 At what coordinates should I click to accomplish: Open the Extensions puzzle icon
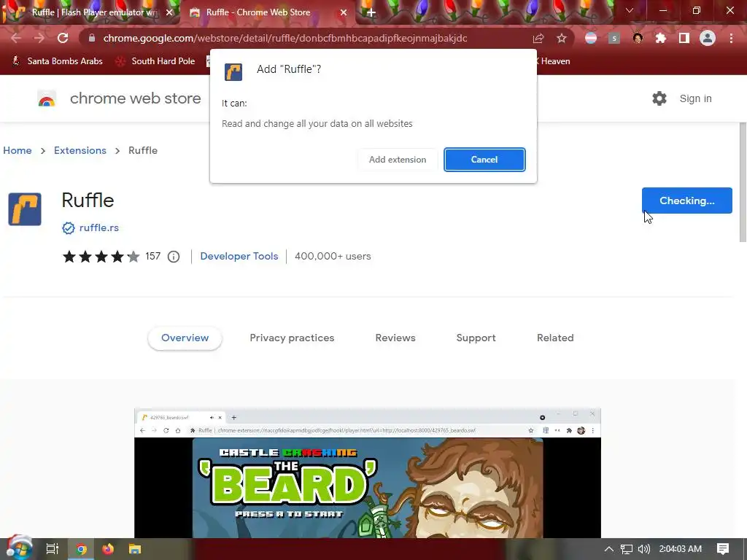point(661,38)
